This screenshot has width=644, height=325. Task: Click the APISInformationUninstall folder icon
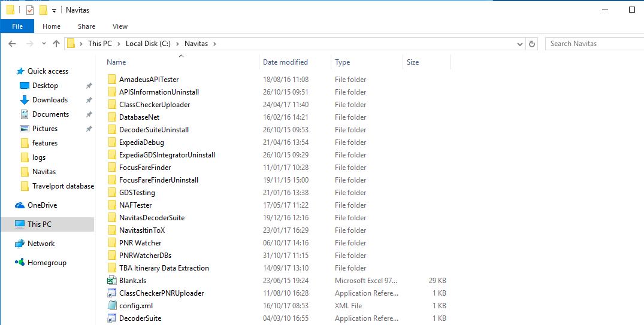[x=113, y=92]
